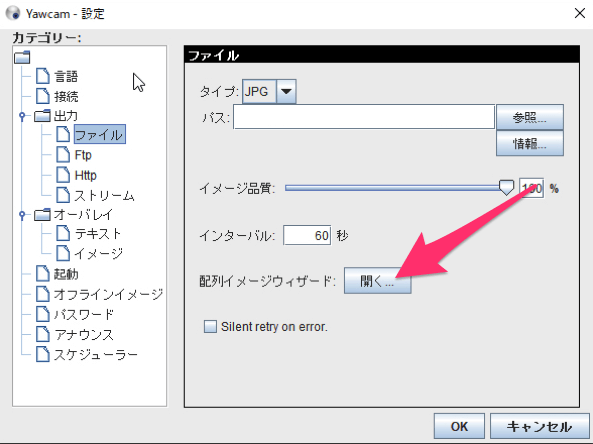Click the document icon beside スケジューラー
The image size is (593, 444).
(42, 354)
